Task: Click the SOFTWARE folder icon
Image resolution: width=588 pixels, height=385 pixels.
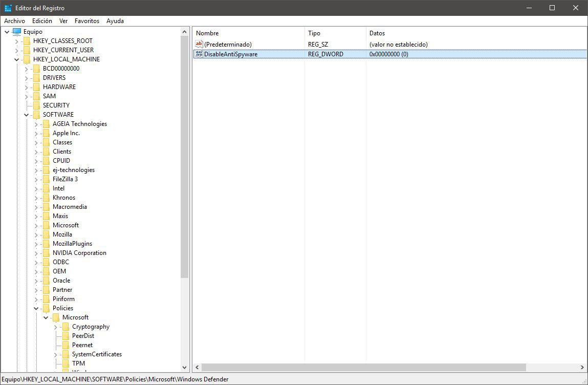Action: coord(37,115)
